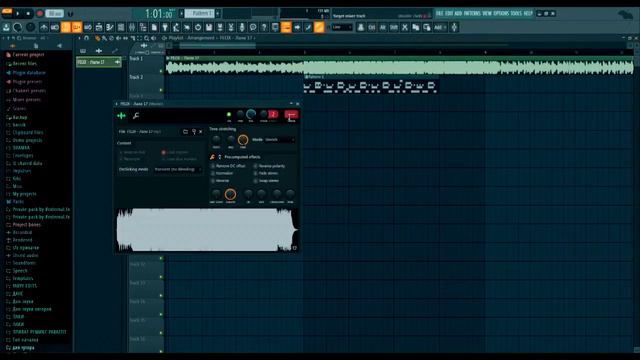Enable Normalize in precomputed effects
This screenshot has width=640, height=360.
click(x=222, y=173)
